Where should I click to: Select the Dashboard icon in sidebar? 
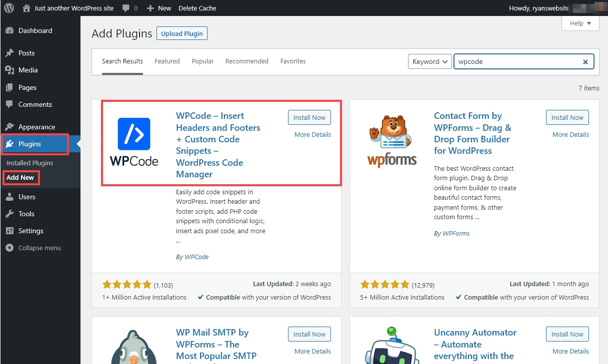tap(10, 30)
